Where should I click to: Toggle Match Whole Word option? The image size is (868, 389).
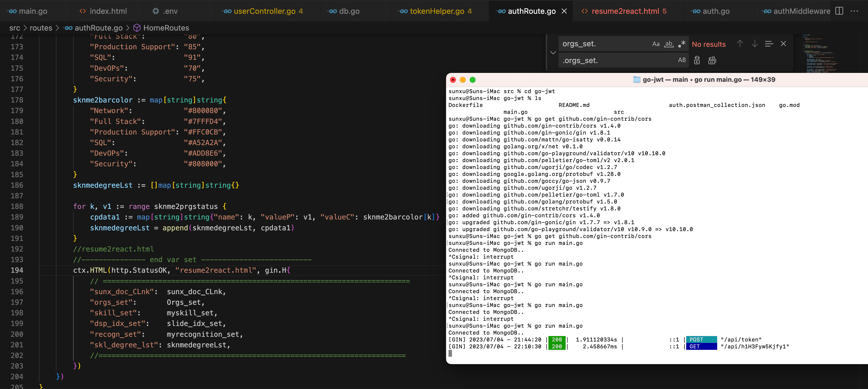[x=669, y=44]
